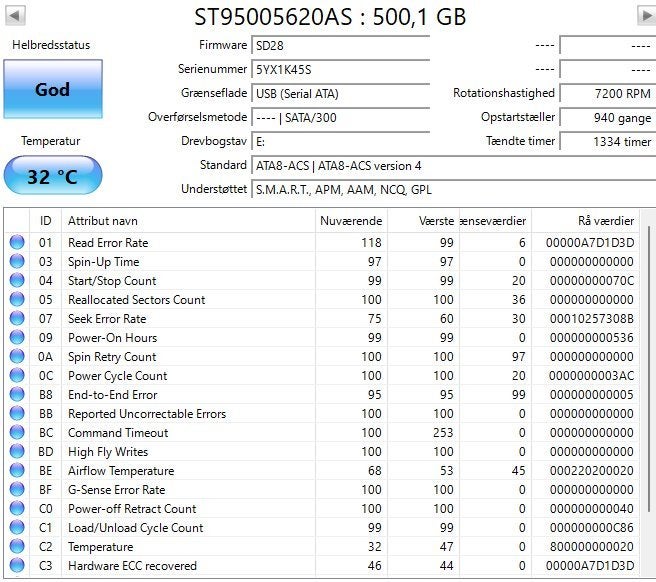656x582 pixels.
Task: Click the Tændte timer value field
Action: click(x=608, y=141)
